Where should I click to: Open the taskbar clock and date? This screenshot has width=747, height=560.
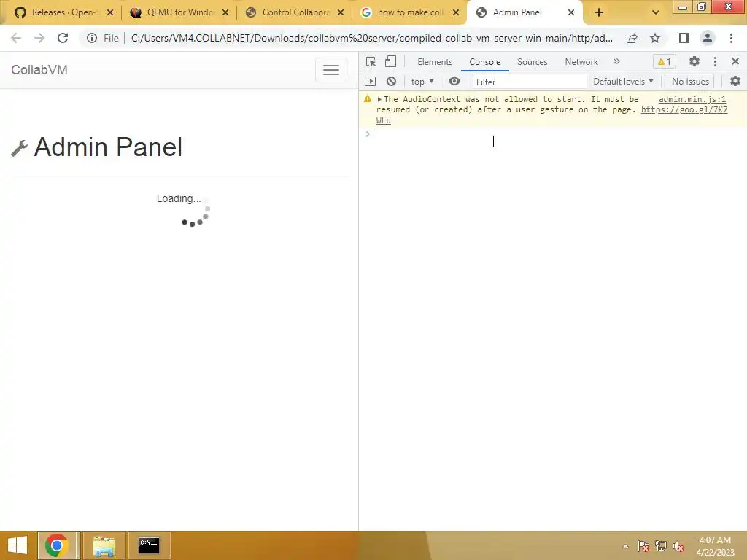coord(715,546)
